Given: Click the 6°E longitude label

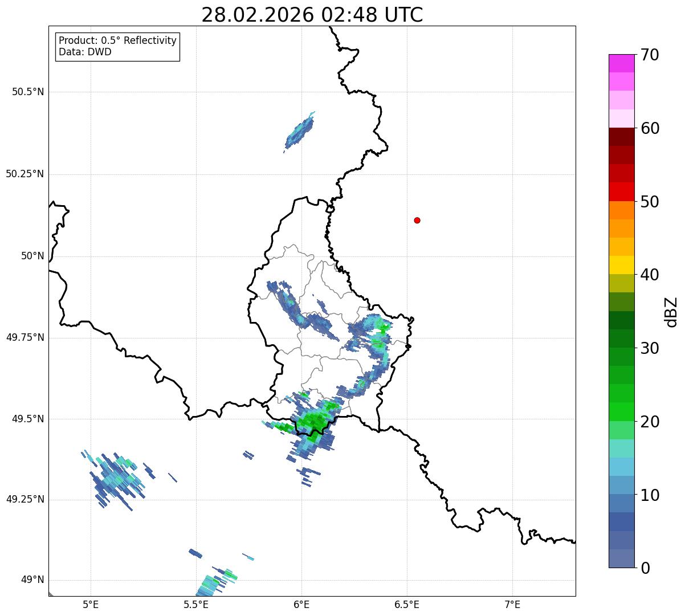Looking at the screenshot, I should click(301, 604).
